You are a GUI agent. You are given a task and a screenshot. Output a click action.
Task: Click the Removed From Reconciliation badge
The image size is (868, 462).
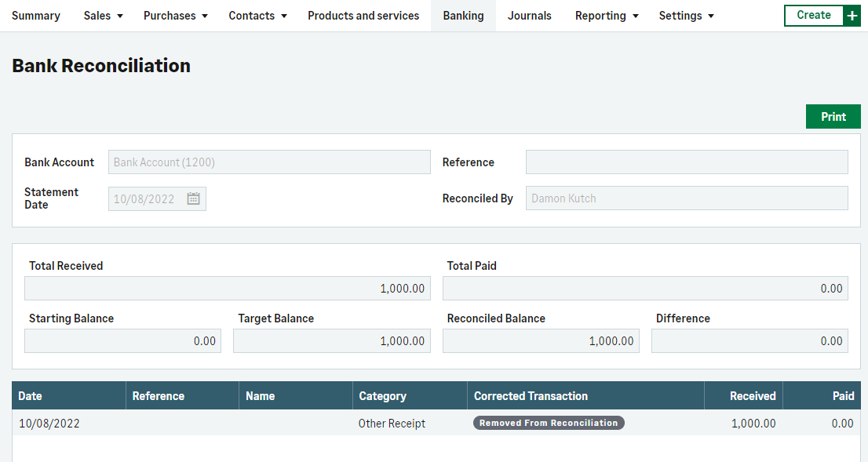pos(549,423)
